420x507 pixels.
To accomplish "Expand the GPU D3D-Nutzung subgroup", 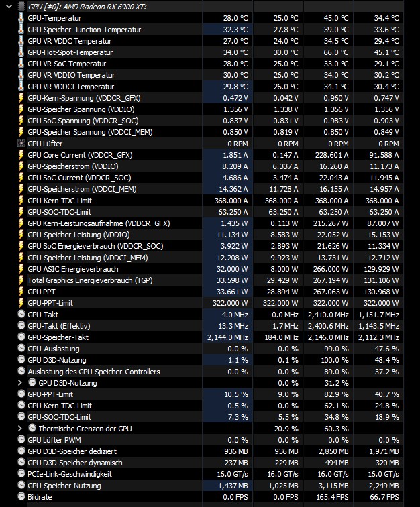I will point(20,383).
